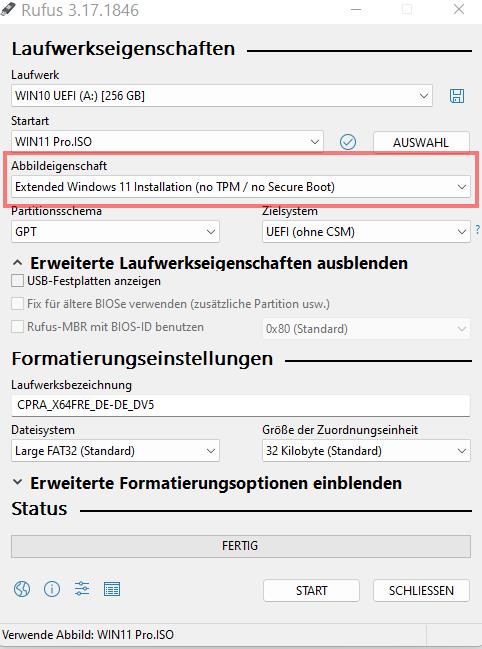Open the Abbildeigenschaft Extended Windows 11 dropdown
This screenshot has width=482, height=649.
coord(241,187)
